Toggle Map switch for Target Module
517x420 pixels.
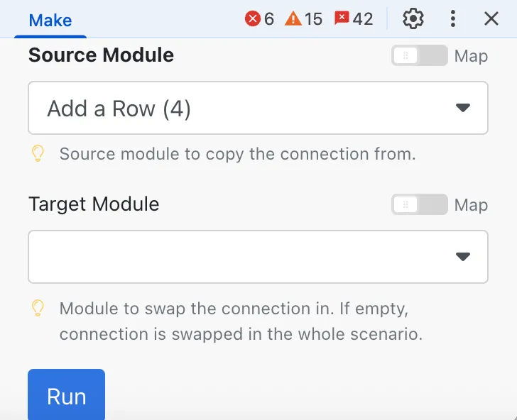[x=420, y=204]
